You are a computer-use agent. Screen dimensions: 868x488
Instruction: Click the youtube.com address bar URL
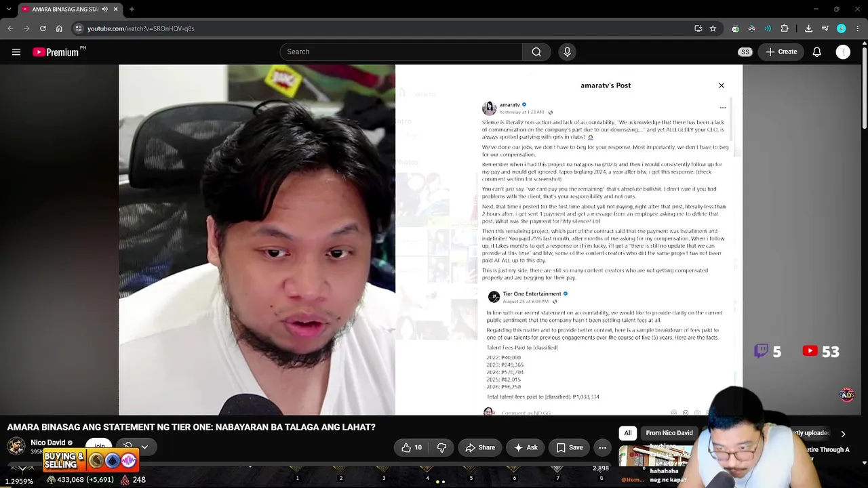[x=140, y=28]
